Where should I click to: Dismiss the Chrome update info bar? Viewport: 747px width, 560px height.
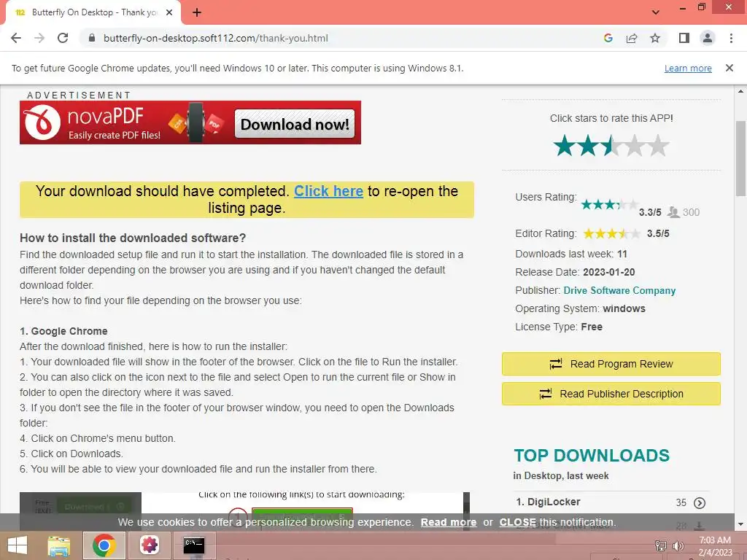tap(729, 68)
